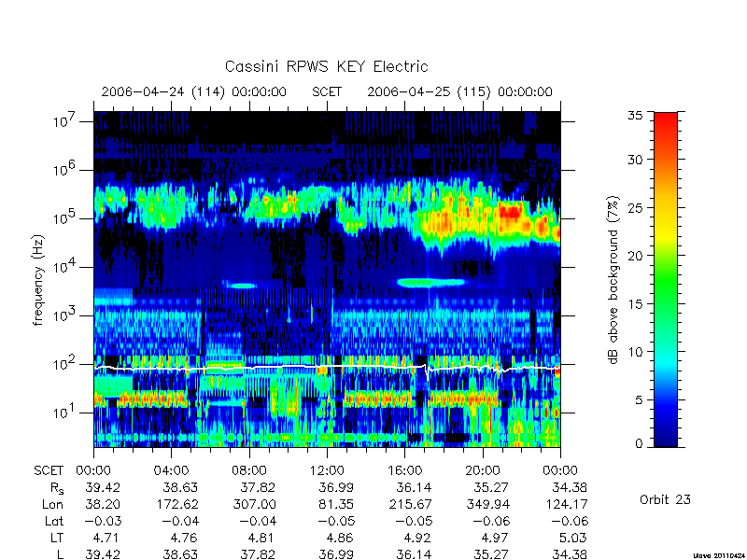
Task: Click the 10^2 frequency tick label
Action: pos(63,363)
